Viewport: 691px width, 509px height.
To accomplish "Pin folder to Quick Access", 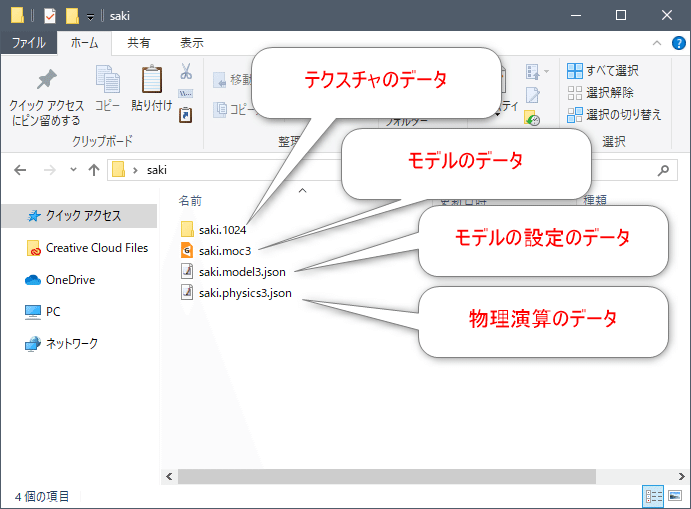I will (x=46, y=97).
